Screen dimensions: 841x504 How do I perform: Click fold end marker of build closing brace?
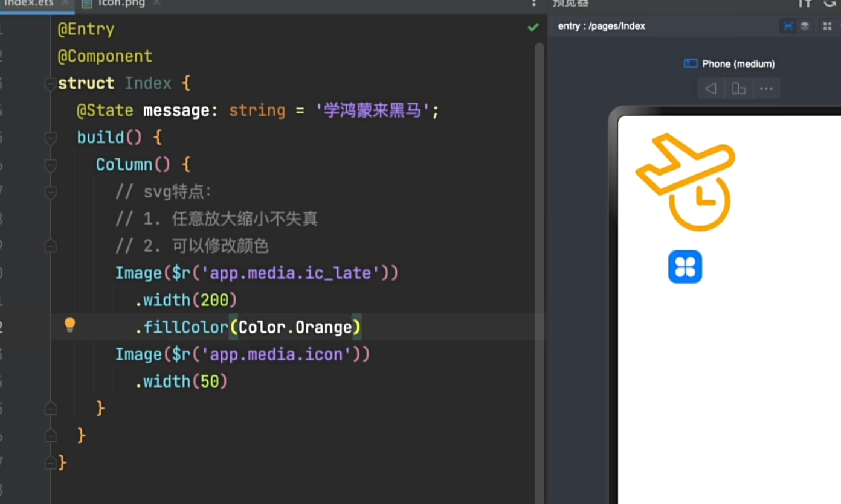pyautogui.click(x=51, y=436)
